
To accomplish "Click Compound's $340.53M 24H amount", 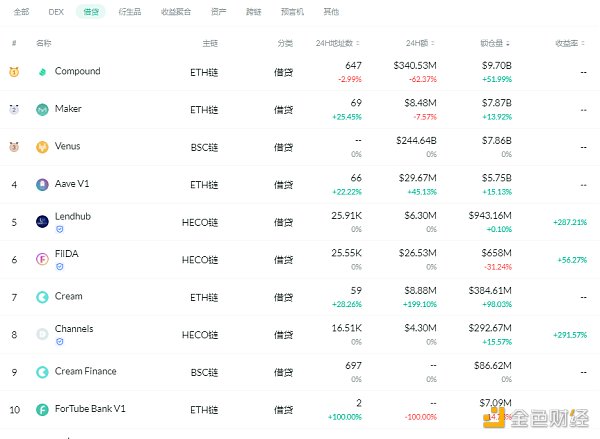I will click(415, 65).
